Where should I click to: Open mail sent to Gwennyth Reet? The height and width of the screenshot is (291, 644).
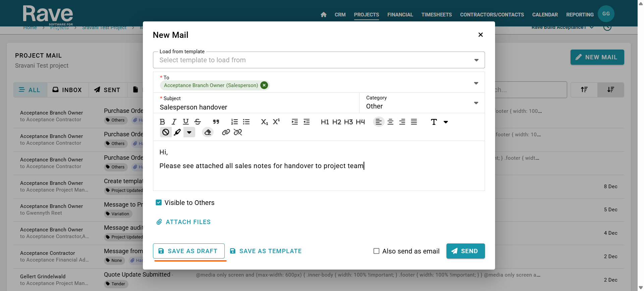click(319, 210)
